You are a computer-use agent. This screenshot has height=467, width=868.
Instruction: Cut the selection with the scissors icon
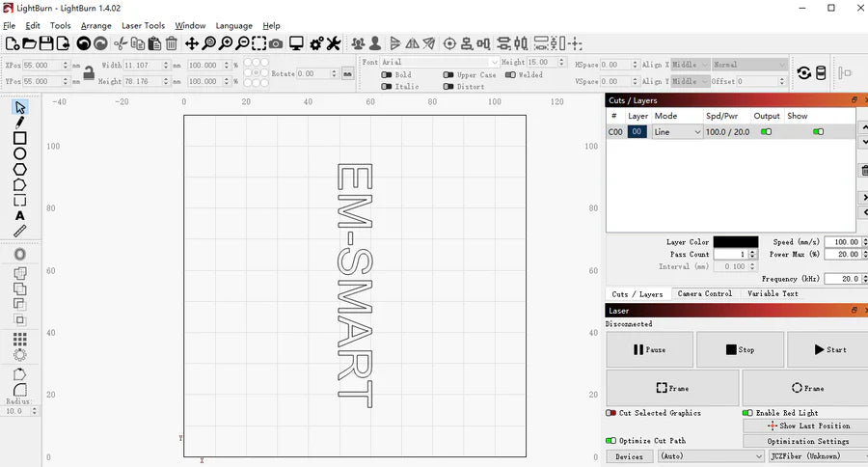click(x=121, y=43)
